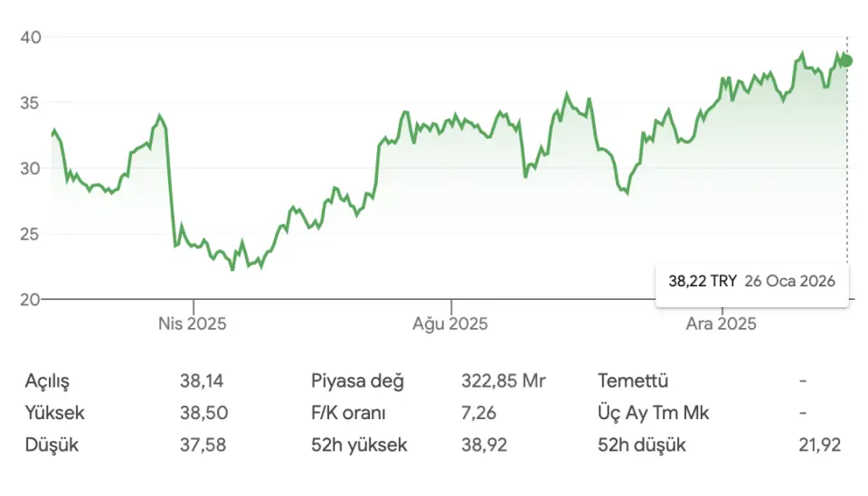
Task: Select the Piyasa değ label
Action: point(357,381)
